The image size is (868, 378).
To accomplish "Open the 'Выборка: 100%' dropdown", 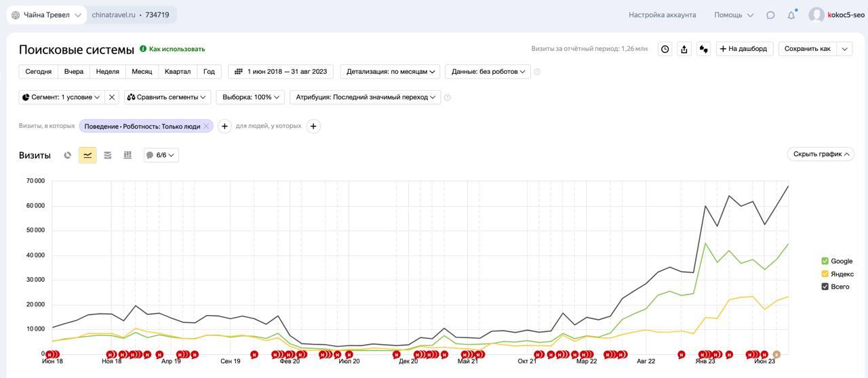I will tap(250, 97).
